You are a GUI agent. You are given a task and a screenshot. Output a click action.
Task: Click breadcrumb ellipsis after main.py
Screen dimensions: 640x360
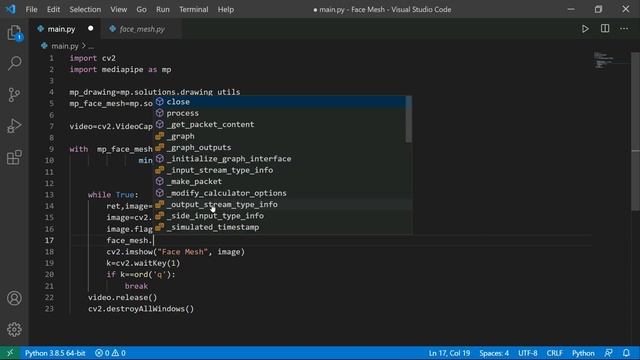click(x=91, y=47)
